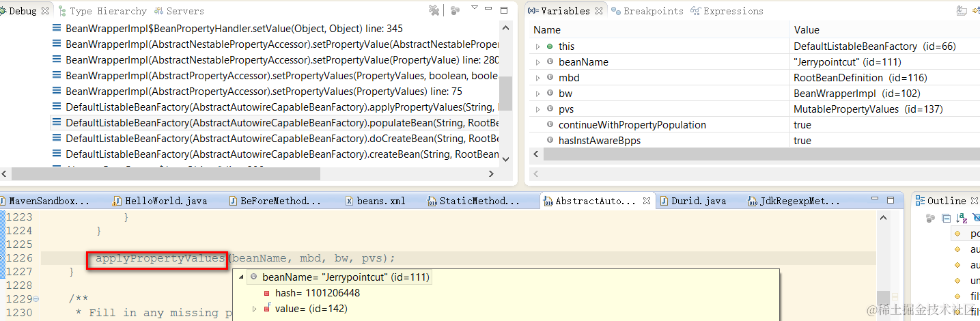Expand the pvs variable
Screen dimensions: 980x321
point(538,109)
